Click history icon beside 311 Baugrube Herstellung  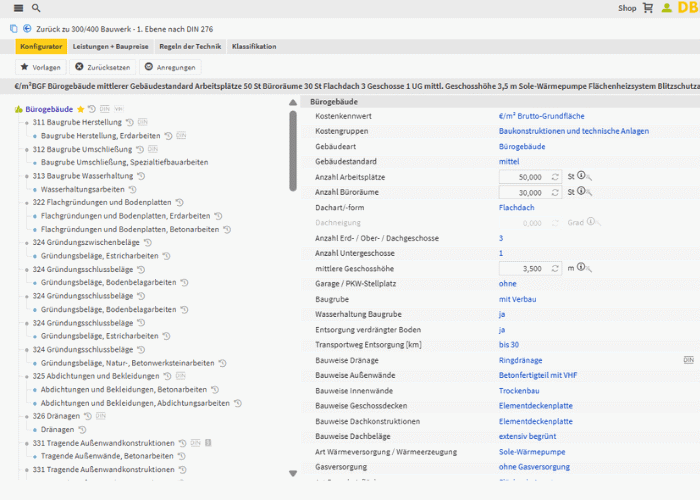pyautogui.click(x=130, y=122)
